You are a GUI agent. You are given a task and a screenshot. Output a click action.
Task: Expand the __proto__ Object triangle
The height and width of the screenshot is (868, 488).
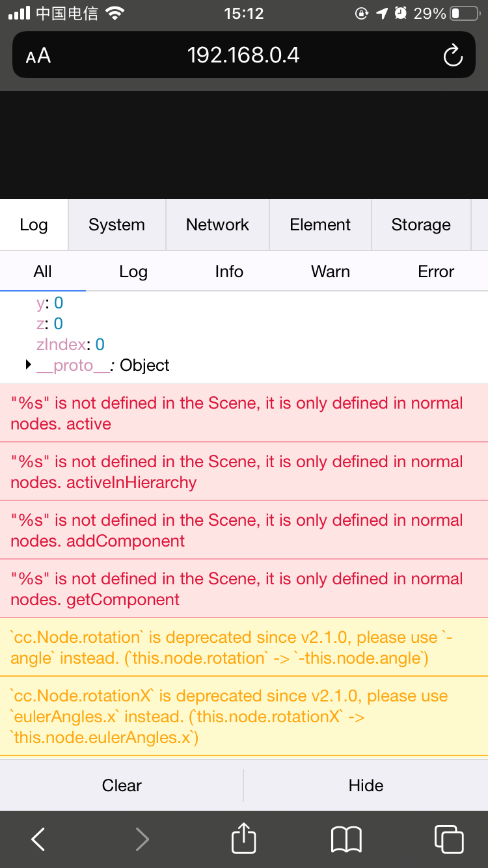(x=28, y=365)
